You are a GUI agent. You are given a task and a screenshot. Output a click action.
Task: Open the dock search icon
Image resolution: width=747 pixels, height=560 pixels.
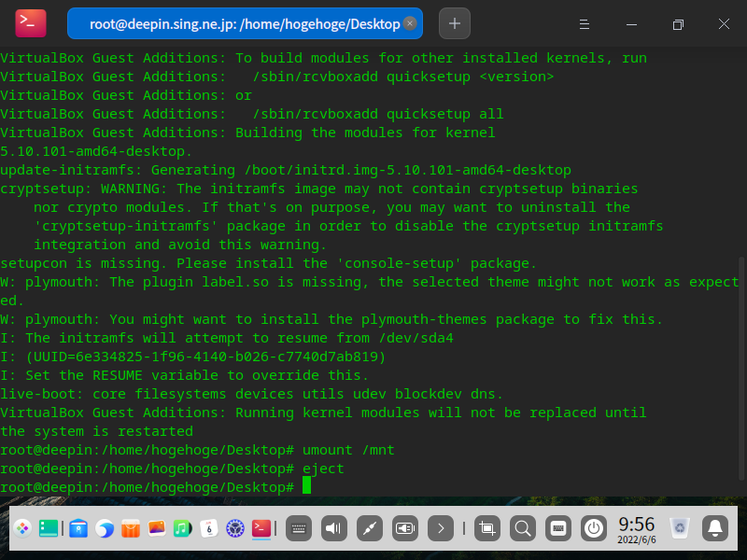[x=523, y=528]
